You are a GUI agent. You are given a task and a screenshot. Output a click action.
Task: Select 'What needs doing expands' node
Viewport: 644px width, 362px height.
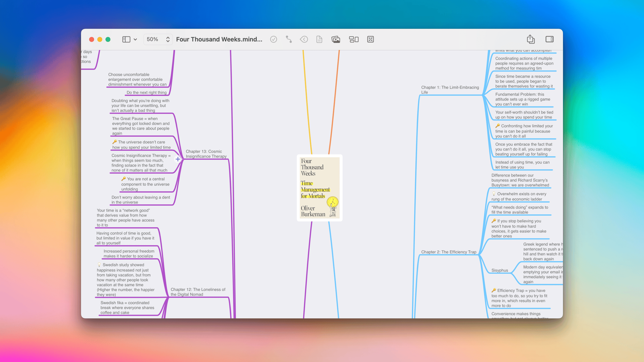(x=519, y=210)
